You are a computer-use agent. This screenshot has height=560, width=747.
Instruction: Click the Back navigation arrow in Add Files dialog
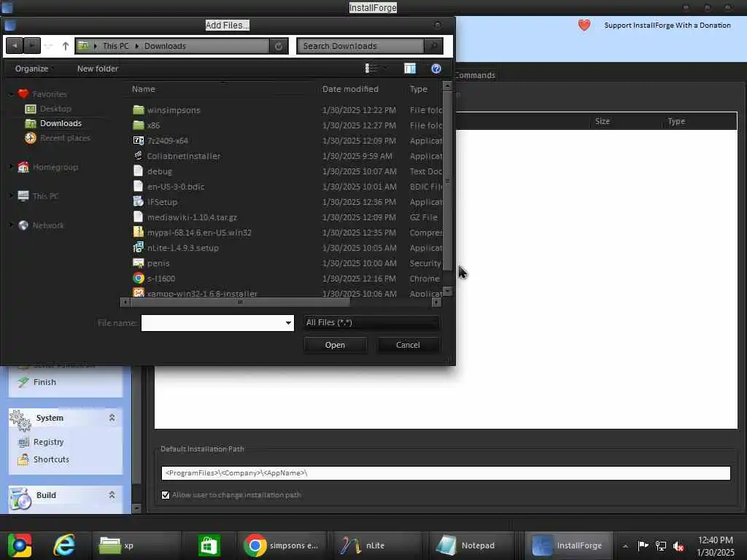pos(15,46)
